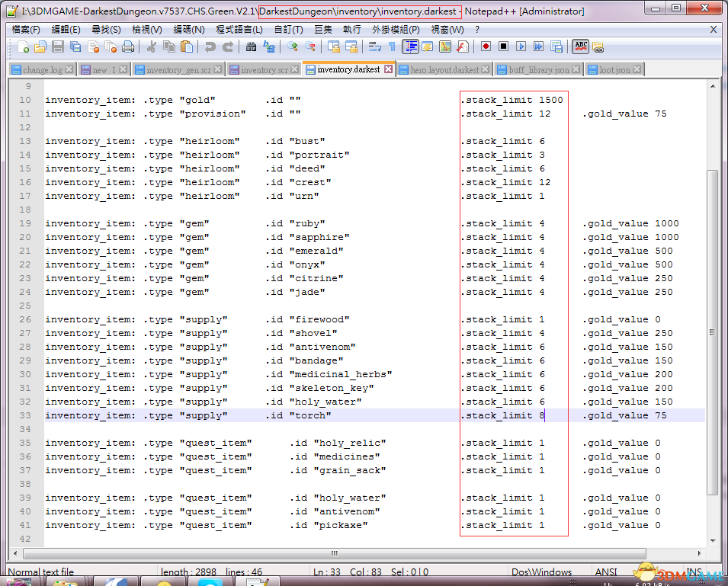
Task: Stop macro recording with the square button
Action: (503, 46)
